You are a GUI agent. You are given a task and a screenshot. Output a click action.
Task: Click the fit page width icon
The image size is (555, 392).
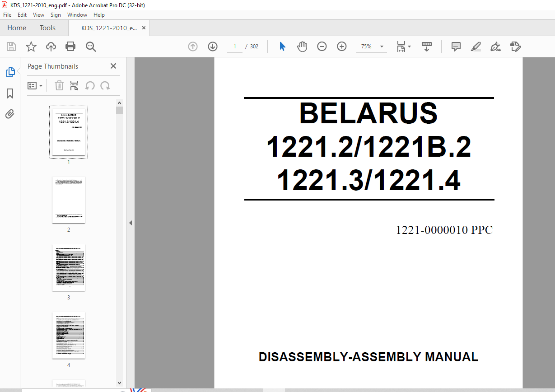pyautogui.click(x=401, y=47)
